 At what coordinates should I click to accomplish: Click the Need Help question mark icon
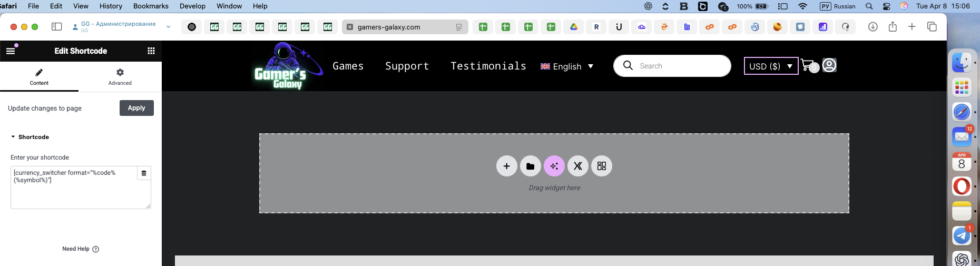[x=95, y=249]
